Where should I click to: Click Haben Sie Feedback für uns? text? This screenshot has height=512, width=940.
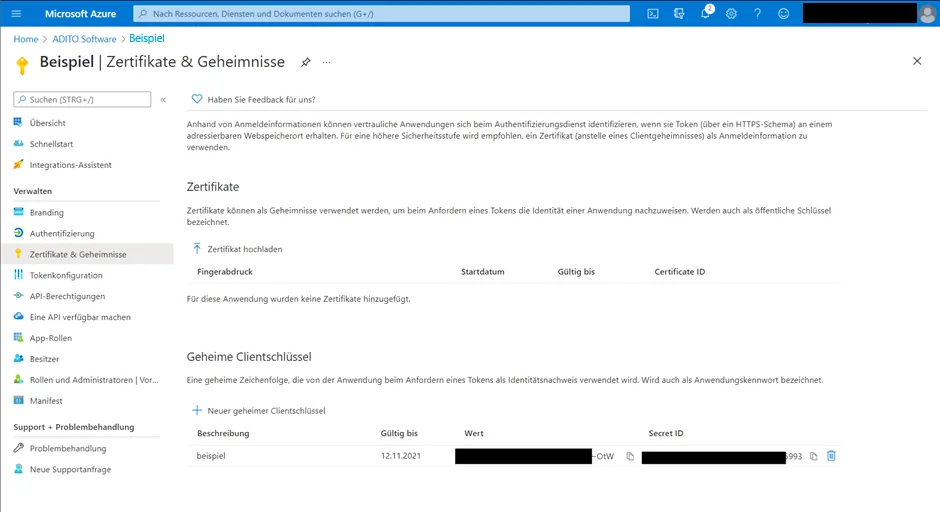click(261, 100)
